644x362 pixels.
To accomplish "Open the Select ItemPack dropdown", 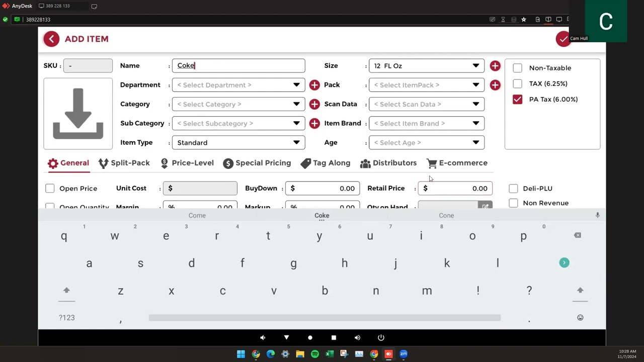I will 427,85.
